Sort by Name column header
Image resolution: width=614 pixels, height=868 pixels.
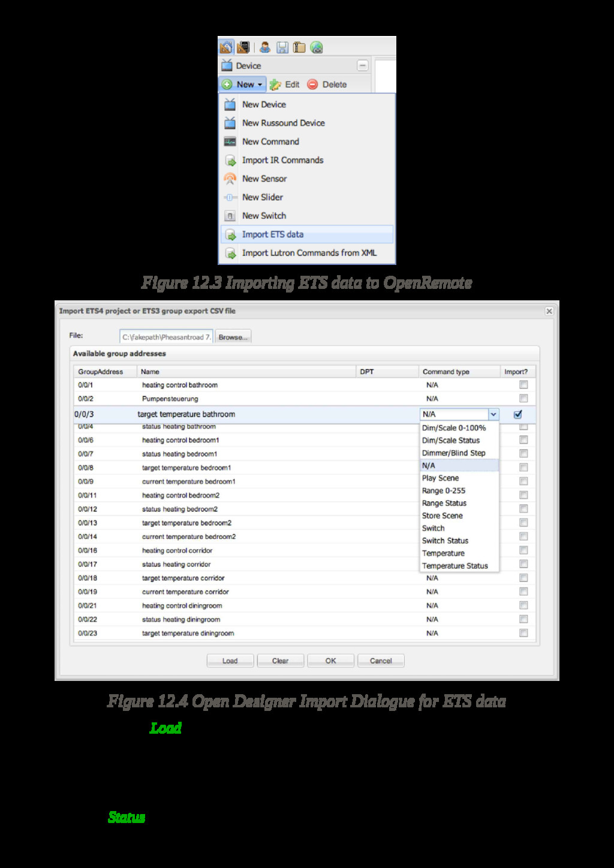tap(246, 372)
